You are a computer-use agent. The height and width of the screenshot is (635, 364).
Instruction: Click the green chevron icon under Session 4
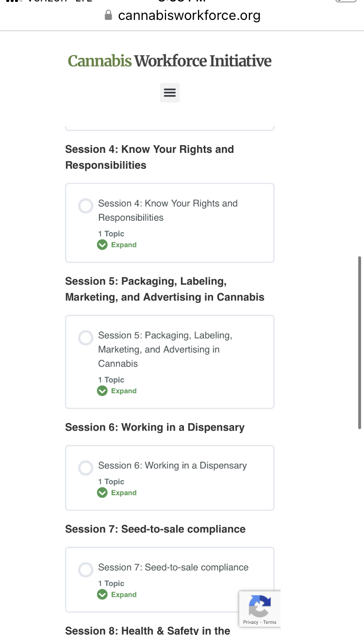click(102, 245)
